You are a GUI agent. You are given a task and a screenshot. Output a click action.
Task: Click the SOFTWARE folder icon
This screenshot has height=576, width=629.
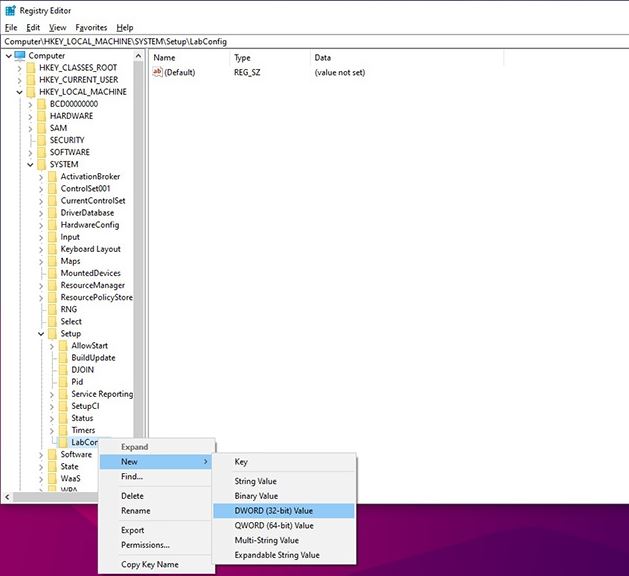click(42, 152)
